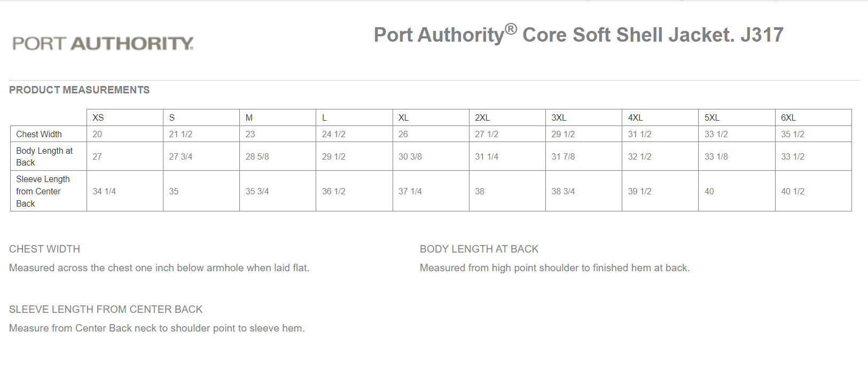868x370 pixels.
Task: Click the Body Length at Back row label
Action: [x=44, y=156]
